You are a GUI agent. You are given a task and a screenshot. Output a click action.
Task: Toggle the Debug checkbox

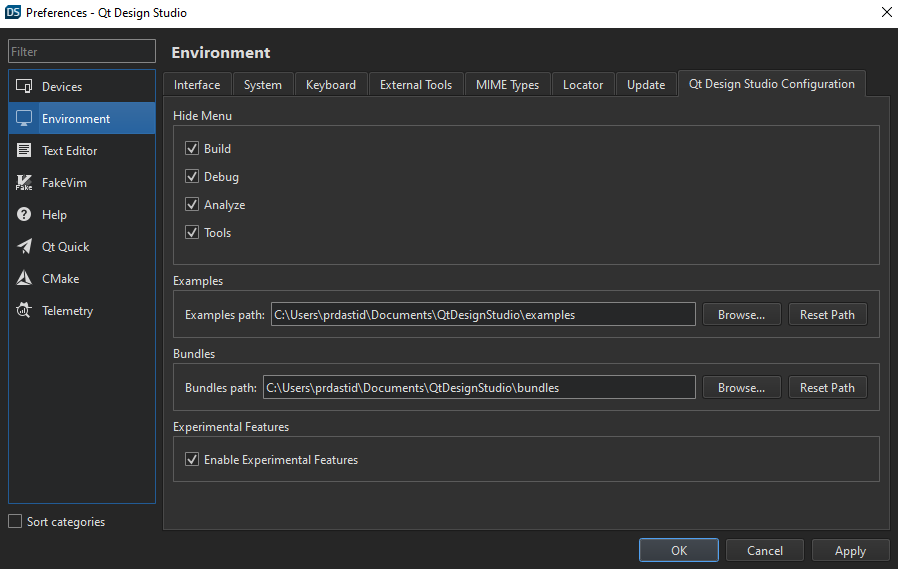[x=192, y=177]
